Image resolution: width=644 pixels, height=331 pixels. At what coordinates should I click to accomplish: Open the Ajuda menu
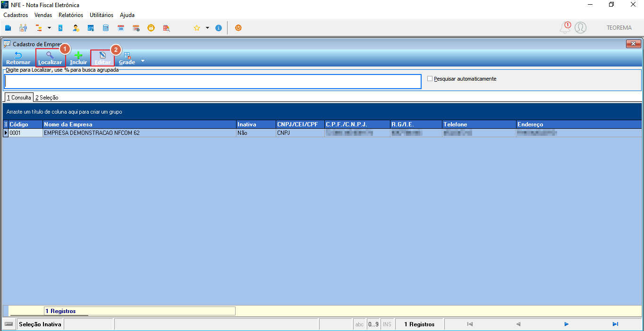[127, 15]
